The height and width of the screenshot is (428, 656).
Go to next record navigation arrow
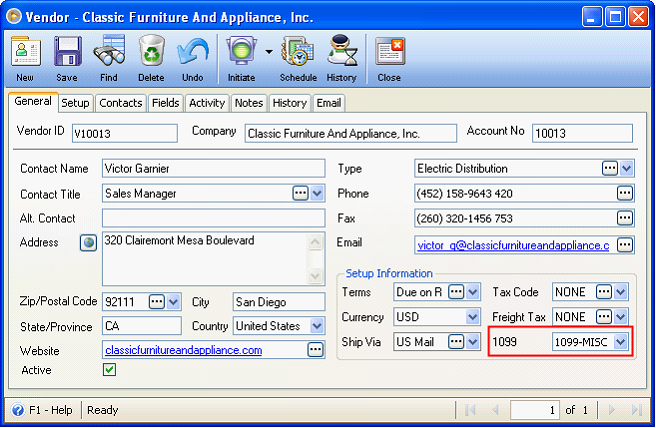click(x=611, y=410)
